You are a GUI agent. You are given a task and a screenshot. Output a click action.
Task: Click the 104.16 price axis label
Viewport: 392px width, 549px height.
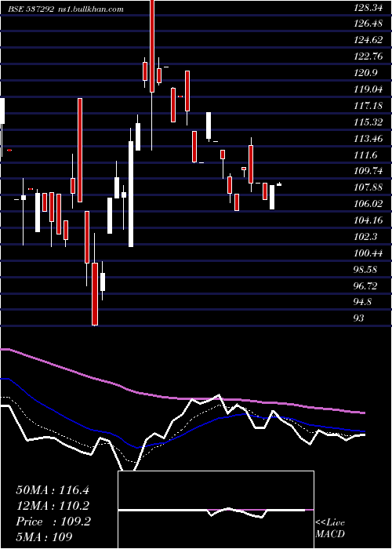coord(368,220)
